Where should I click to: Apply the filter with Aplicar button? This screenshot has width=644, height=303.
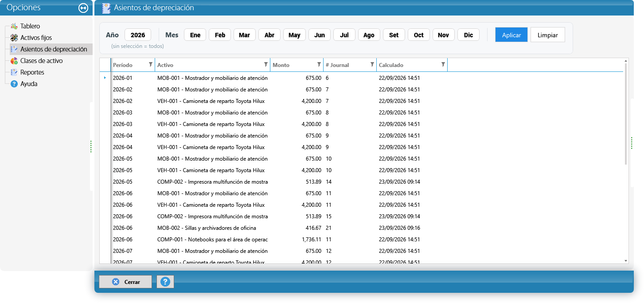511,35
